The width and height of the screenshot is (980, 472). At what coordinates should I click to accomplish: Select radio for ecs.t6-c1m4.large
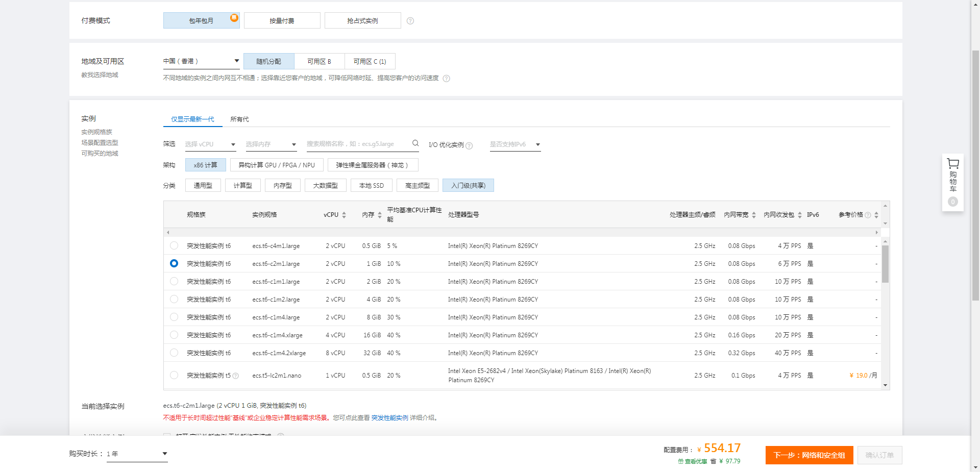coord(174,317)
